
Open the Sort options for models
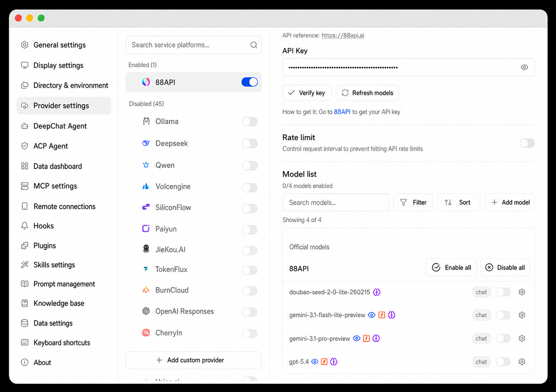tap(458, 203)
